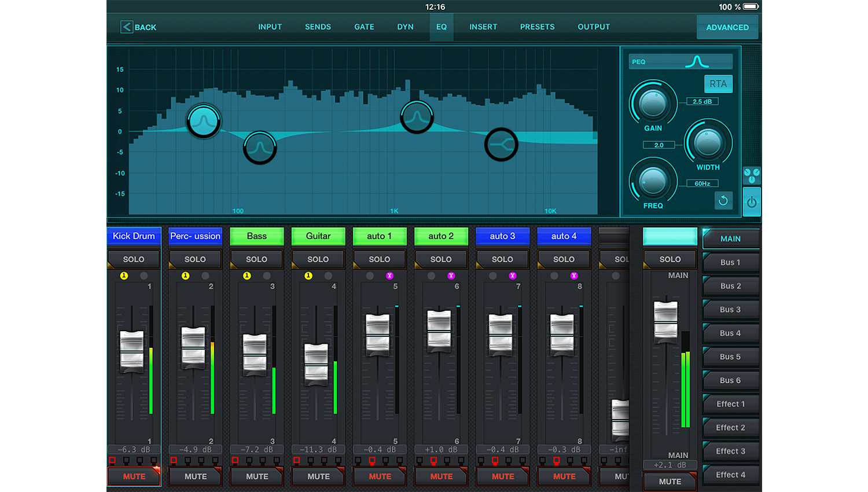This screenshot has height=492, width=868.
Task: Click the yellow mute group 1 indicator on Kick Drum
Action: tap(124, 276)
